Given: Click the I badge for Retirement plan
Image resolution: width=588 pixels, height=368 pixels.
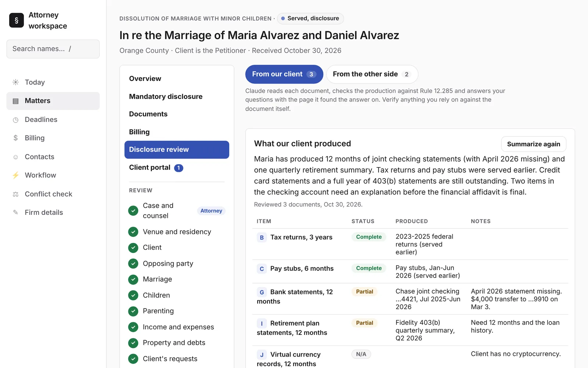Looking at the screenshot, I should [x=262, y=323].
